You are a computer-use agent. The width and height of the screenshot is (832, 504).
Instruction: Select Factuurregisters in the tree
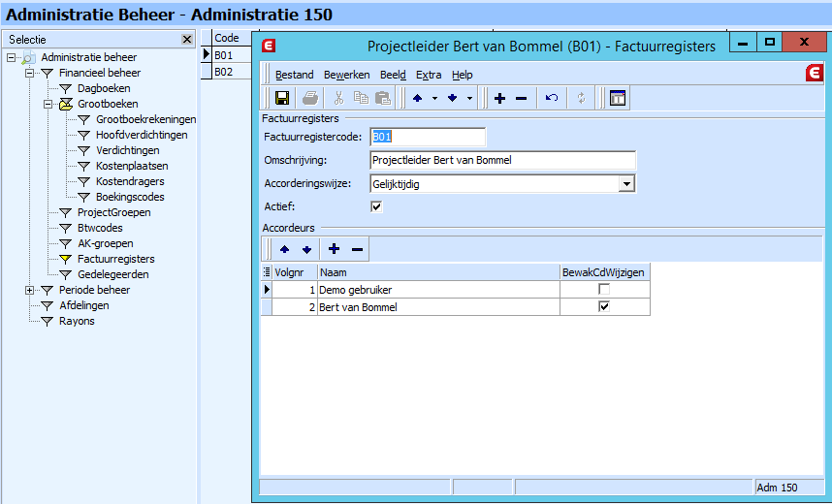pos(115,259)
